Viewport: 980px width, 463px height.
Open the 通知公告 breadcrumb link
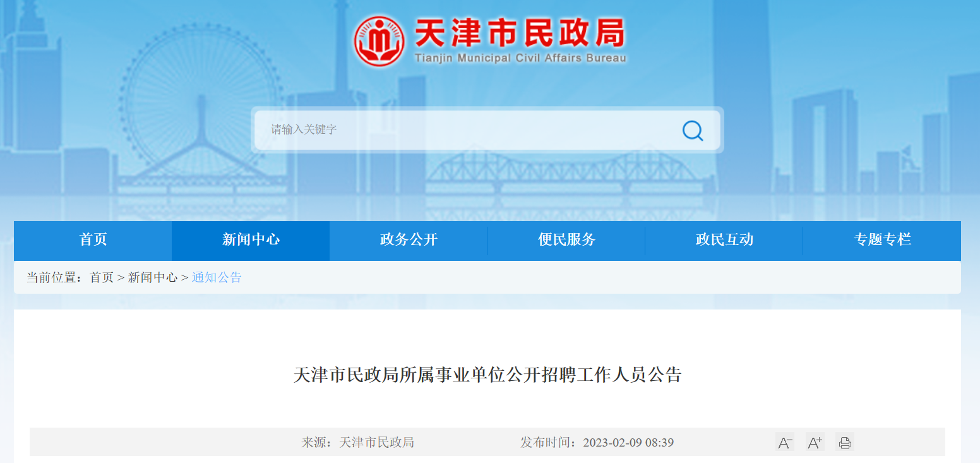217,277
